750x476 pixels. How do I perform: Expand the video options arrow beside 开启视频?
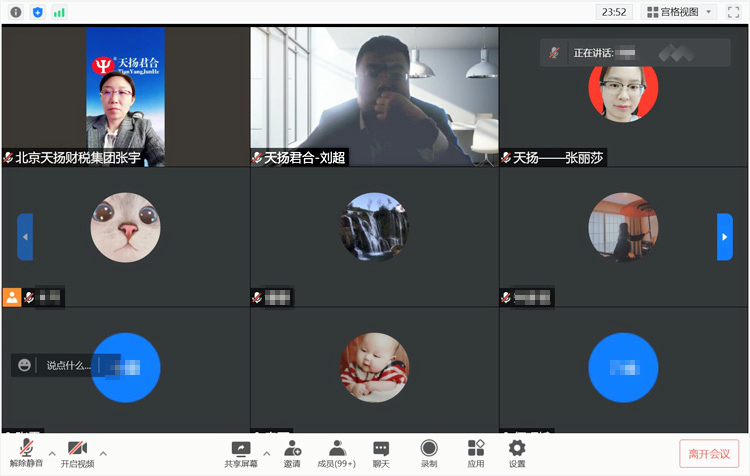(104, 452)
